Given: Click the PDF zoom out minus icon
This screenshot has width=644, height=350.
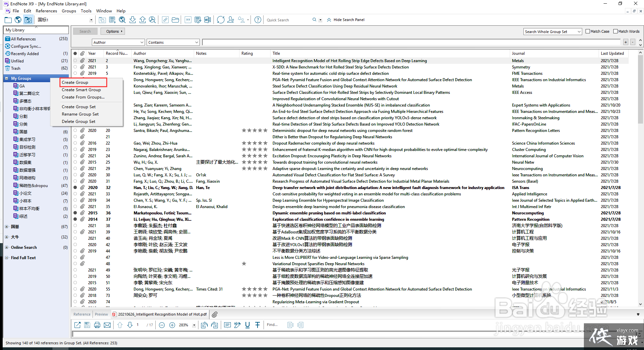Looking at the screenshot, I should (162, 325).
